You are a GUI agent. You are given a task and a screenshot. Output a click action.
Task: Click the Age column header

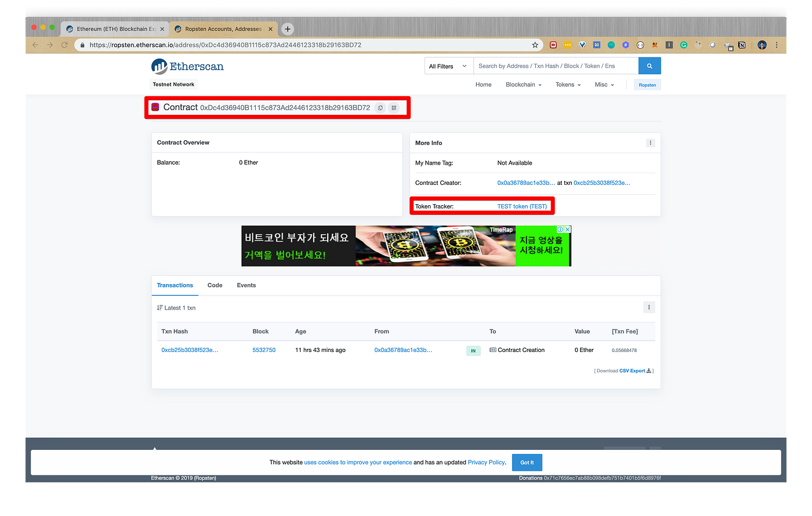point(300,332)
